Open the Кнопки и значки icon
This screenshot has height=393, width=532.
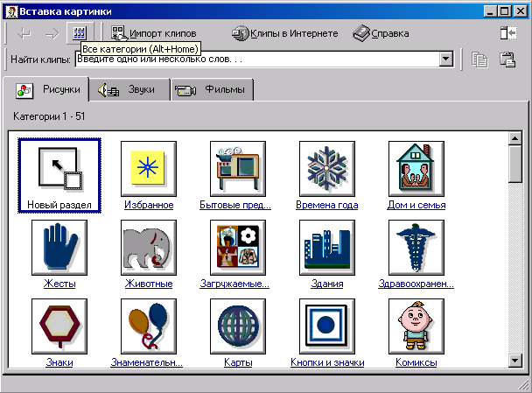click(327, 326)
